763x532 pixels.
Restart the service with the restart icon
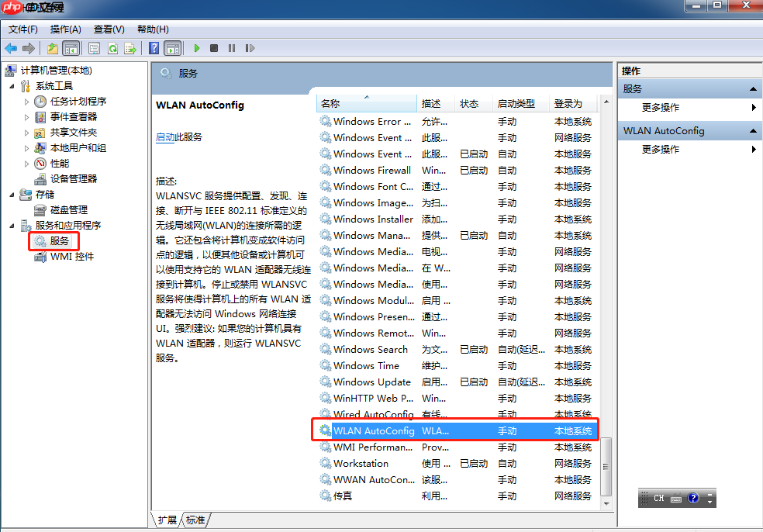(250, 47)
